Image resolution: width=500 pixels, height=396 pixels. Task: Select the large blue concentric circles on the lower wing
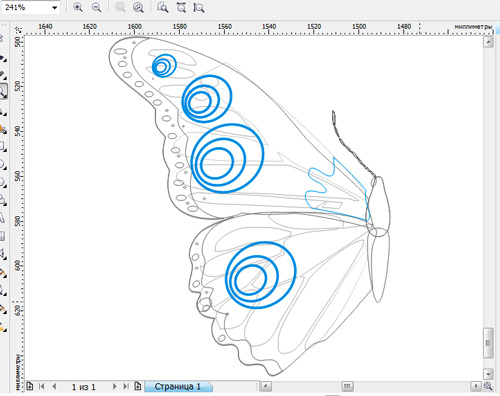tap(260, 275)
